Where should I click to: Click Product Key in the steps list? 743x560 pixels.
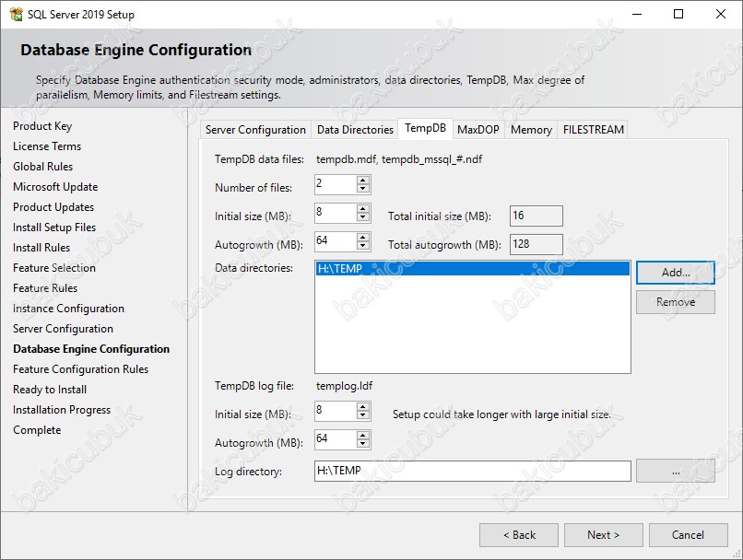pyautogui.click(x=42, y=126)
